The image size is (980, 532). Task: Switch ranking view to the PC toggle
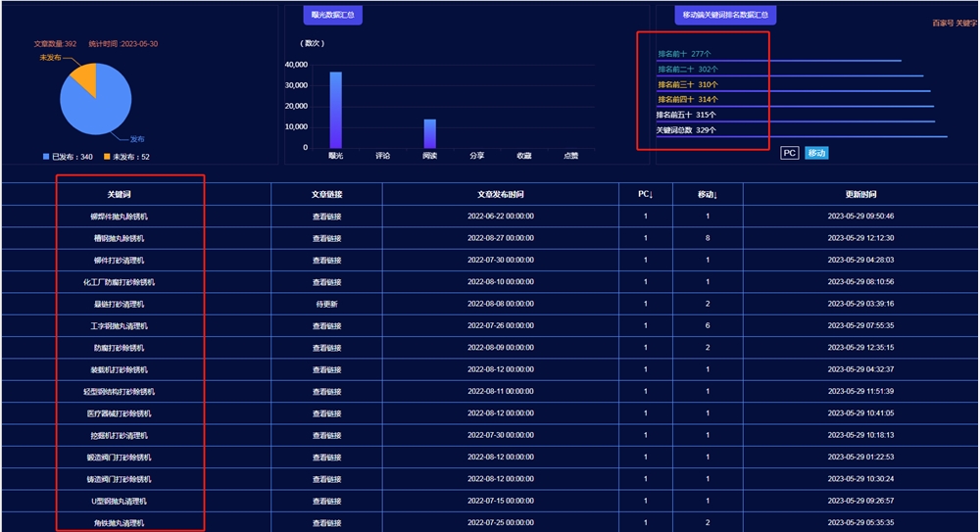[789, 153]
